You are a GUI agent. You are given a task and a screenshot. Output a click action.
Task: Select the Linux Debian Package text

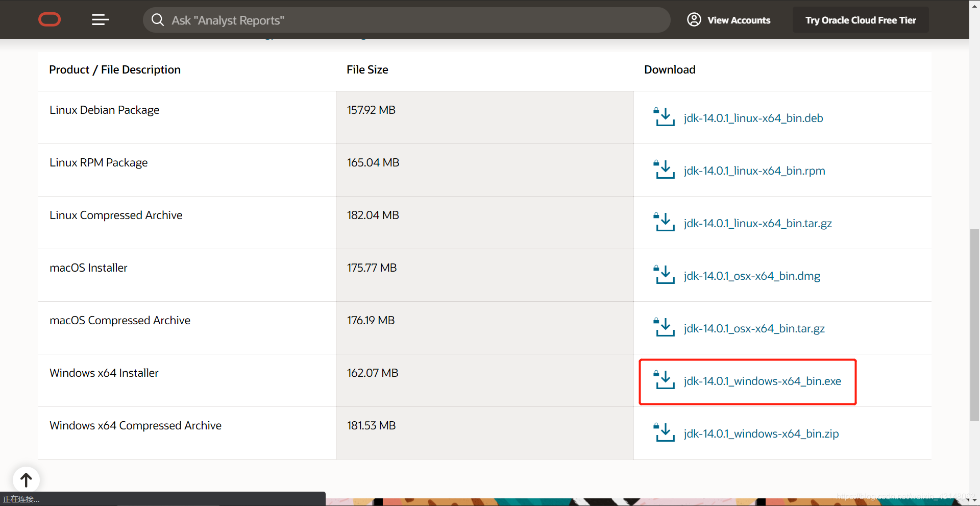(x=104, y=110)
